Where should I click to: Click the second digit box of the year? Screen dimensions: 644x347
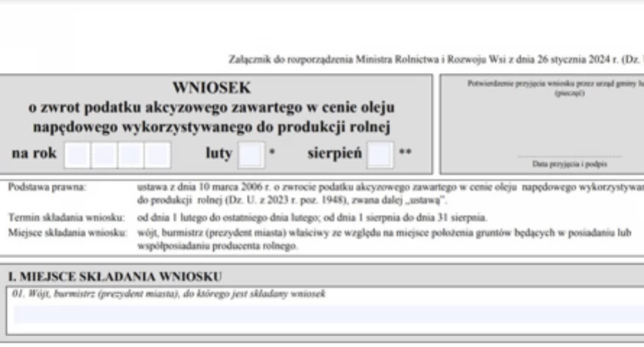coord(104,155)
